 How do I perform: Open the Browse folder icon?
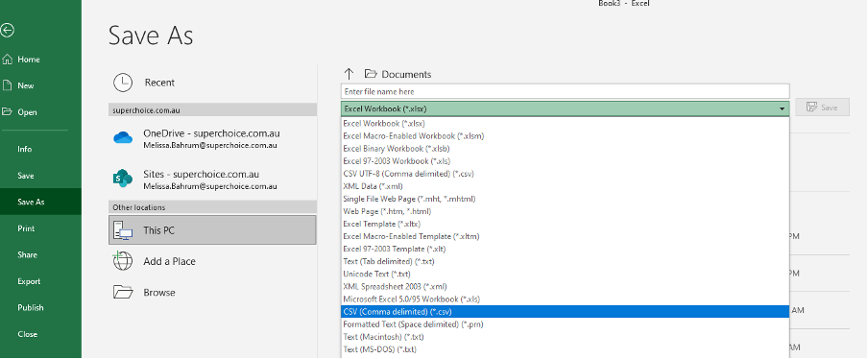[123, 292]
